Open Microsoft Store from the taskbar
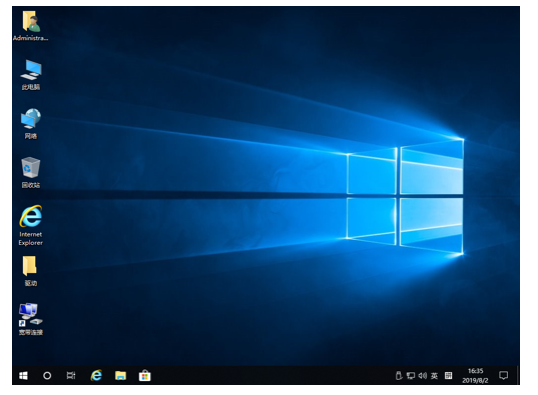 (144, 376)
